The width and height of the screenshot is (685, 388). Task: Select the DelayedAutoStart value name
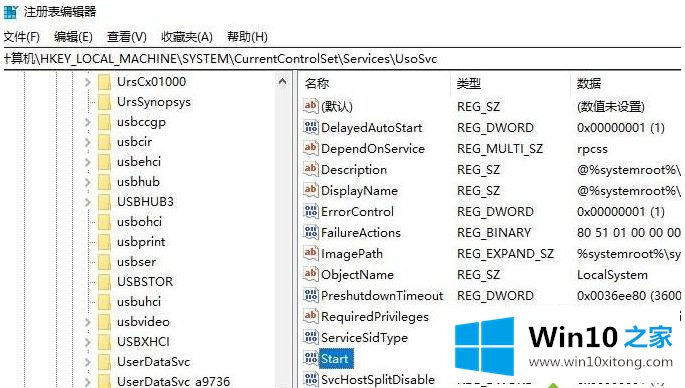[372, 128]
